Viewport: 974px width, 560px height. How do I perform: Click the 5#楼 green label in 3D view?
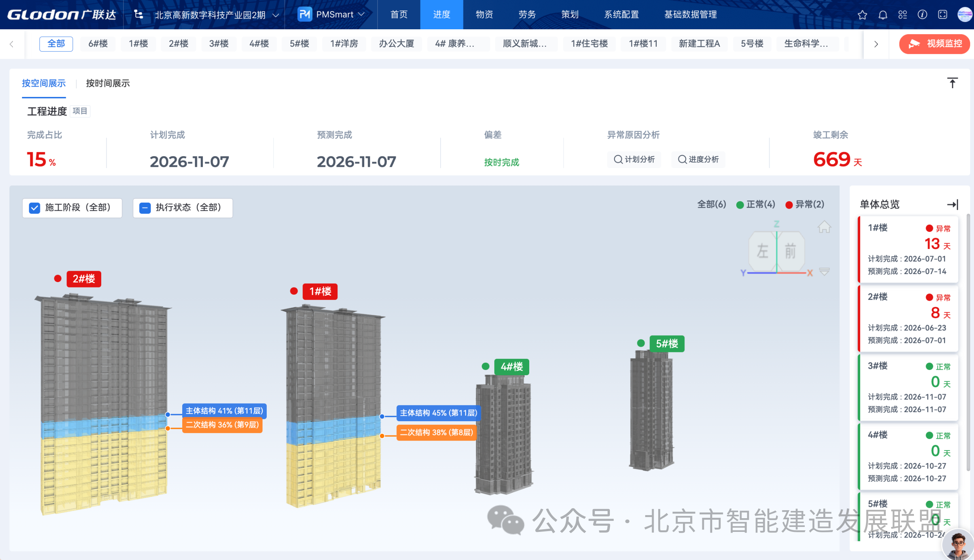pyautogui.click(x=667, y=343)
